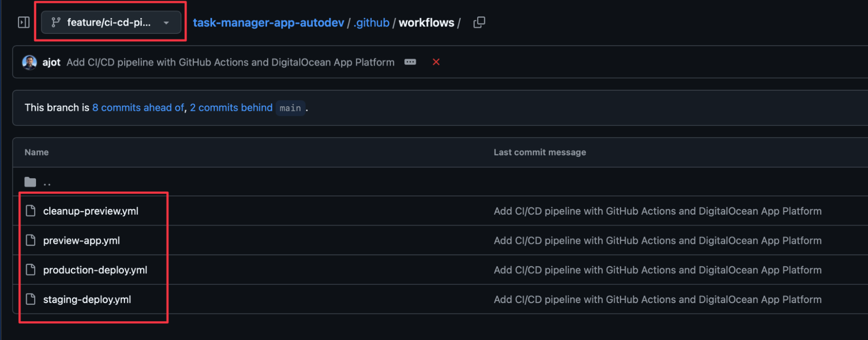
Task: Copy the path with the copy icon
Action: coord(479,22)
